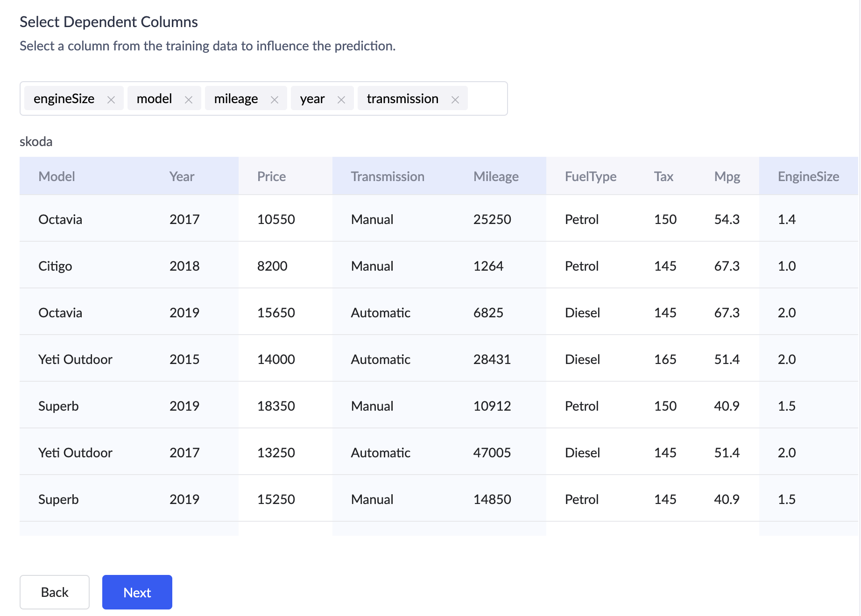
Task: Deselect the Model column header
Action: pos(56,176)
